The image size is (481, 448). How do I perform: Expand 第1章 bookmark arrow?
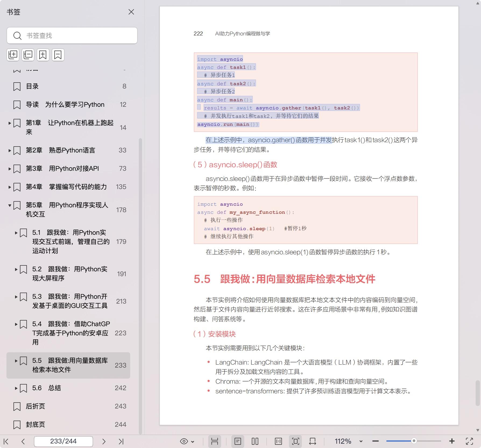[x=10, y=123]
